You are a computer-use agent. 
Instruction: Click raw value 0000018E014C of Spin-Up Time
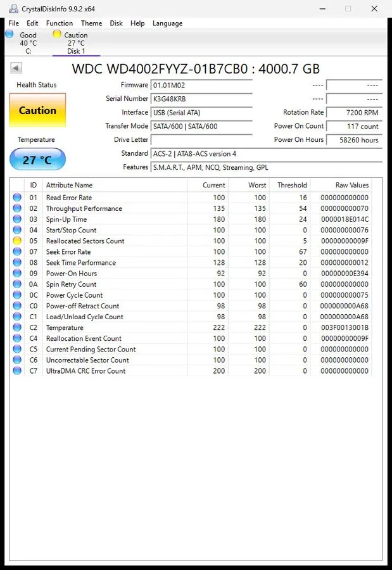point(345,219)
